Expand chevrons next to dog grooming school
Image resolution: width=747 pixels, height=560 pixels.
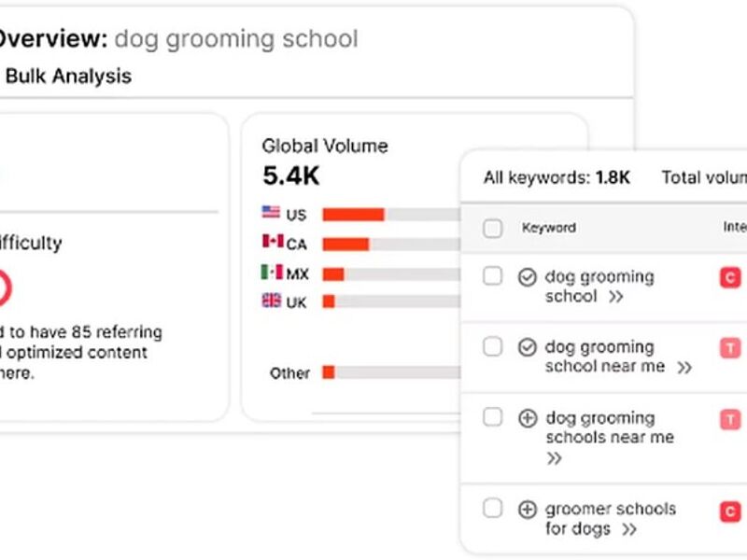point(616,297)
